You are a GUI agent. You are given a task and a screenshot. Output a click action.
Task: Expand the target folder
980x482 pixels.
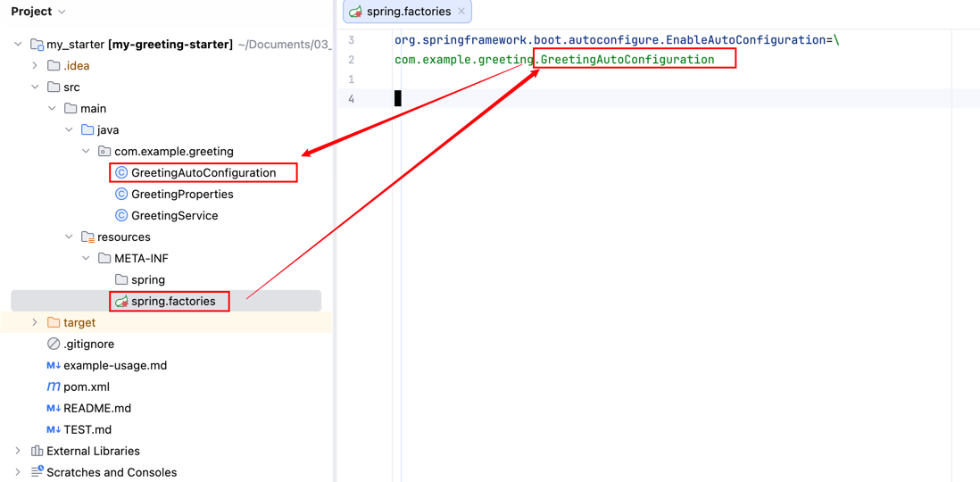35,323
